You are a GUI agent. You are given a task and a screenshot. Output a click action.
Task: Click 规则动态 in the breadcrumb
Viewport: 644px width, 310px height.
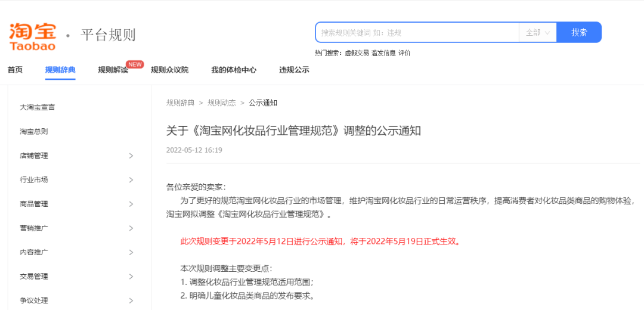pos(221,103)
